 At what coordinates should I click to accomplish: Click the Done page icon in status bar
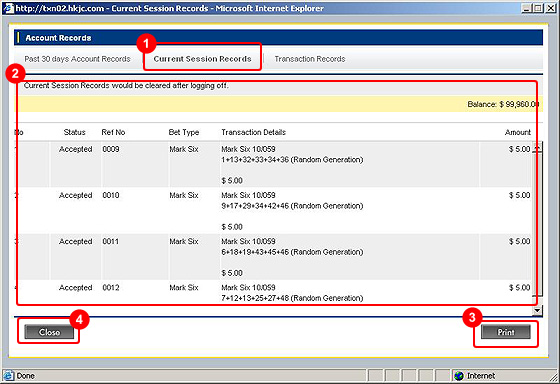pos(9,376)
